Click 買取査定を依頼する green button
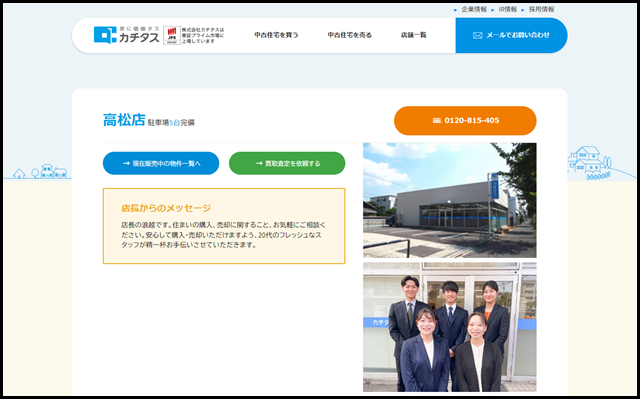Image resolution: width=640 pixels, height=399 pixels. click(287, 163)
